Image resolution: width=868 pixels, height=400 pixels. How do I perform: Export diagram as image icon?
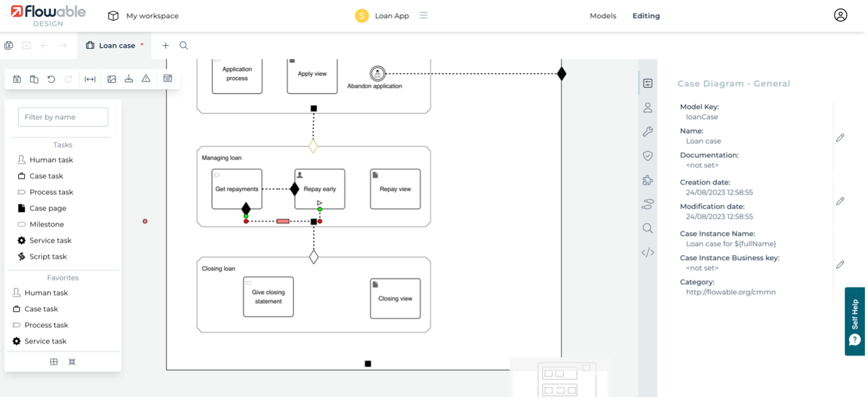pos(112,79)
